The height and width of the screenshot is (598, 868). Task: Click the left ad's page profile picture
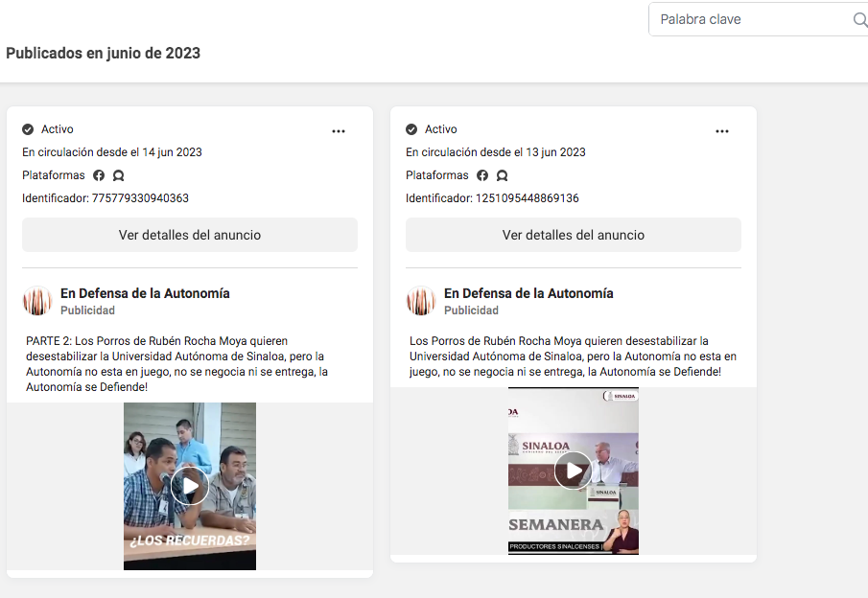[36, 300]
